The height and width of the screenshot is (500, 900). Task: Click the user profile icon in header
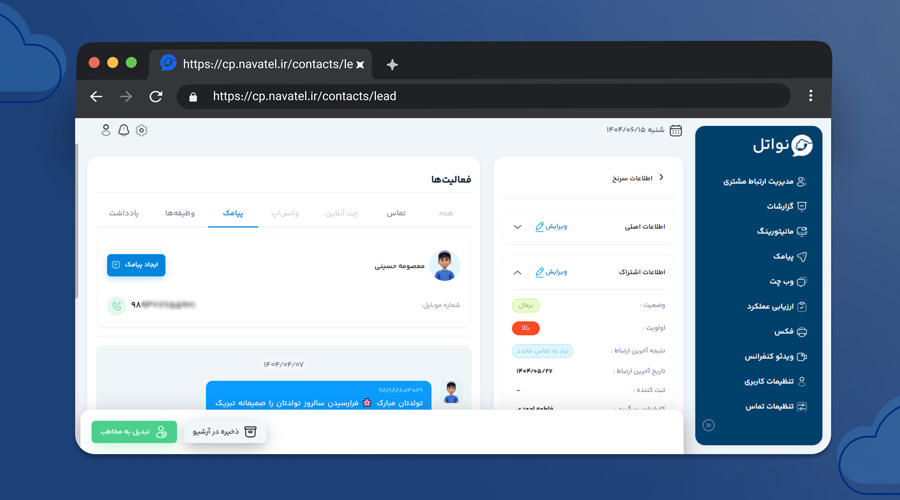(x=106, y=130)
